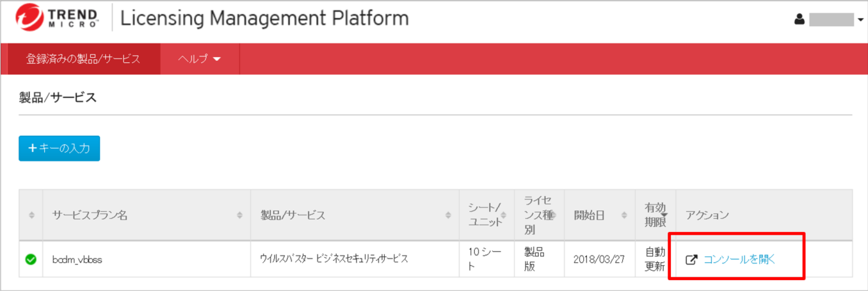This screenshot has height=291, width=868.
Task: Click the external link icon beside コンソールを開く
Action: tap(691, 260)
